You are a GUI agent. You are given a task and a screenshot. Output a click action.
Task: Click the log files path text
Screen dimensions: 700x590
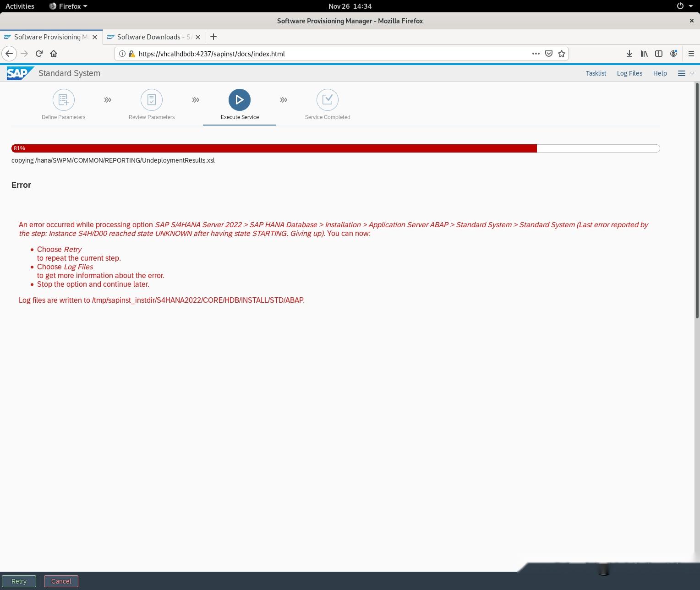click(162, 300)
